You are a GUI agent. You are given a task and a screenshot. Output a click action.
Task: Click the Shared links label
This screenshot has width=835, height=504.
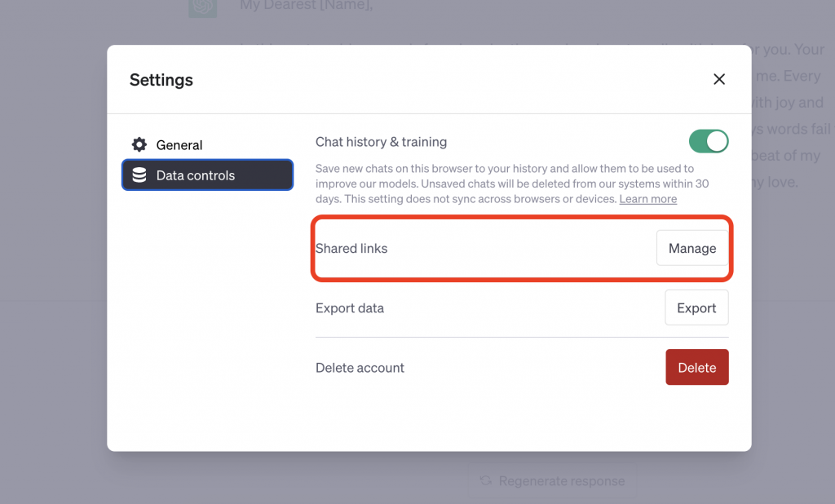[351, 248]
